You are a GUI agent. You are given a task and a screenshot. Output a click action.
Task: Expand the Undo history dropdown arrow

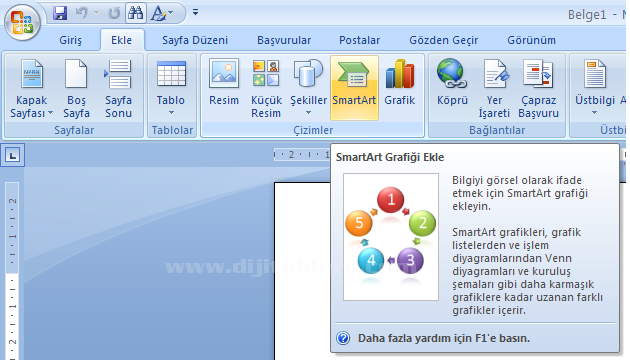coord(96,13)
